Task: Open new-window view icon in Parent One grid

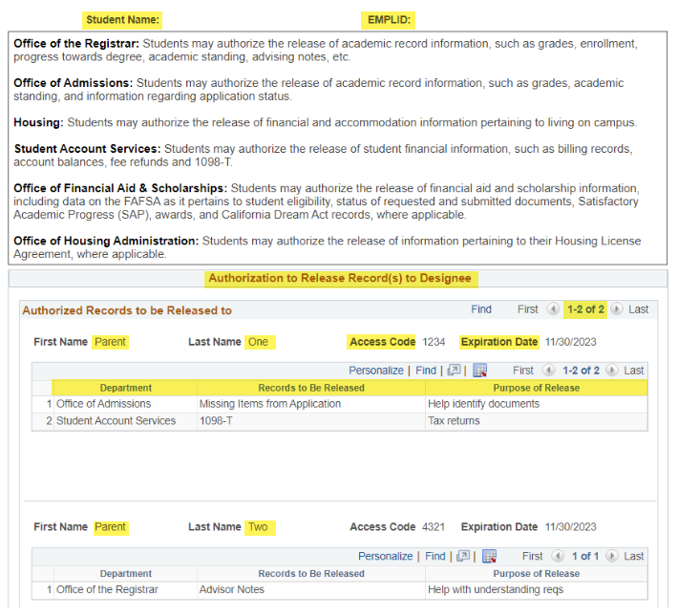Action: pyautogui.click(x=455, y=371)
